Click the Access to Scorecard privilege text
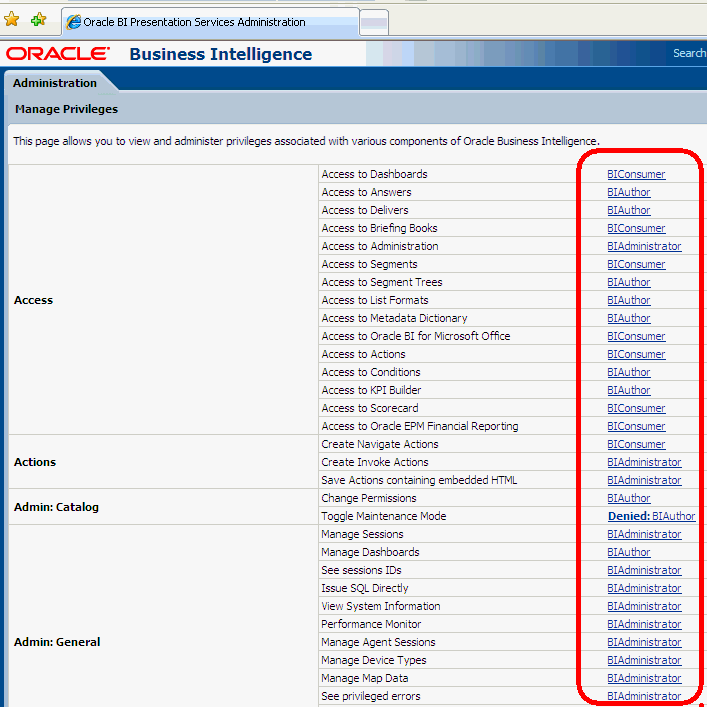The width and height of the screenshot is (707, 707). pos(370,409)
